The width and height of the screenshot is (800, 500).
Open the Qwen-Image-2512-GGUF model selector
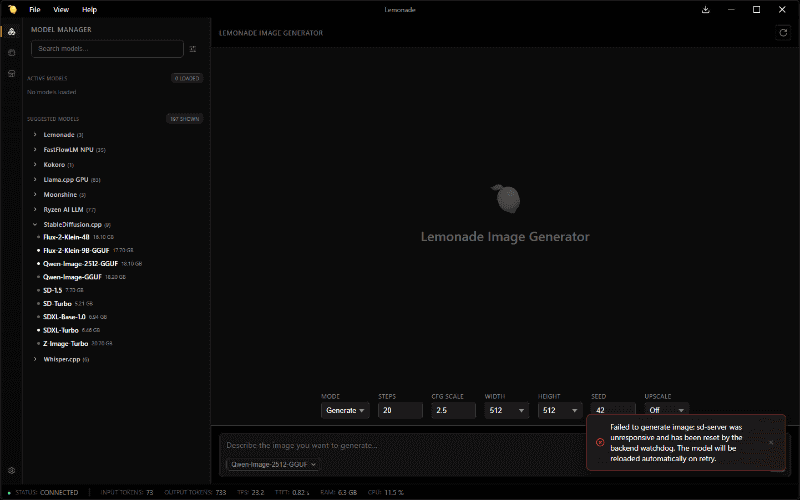pyautogui.click(x=273, y=464)
